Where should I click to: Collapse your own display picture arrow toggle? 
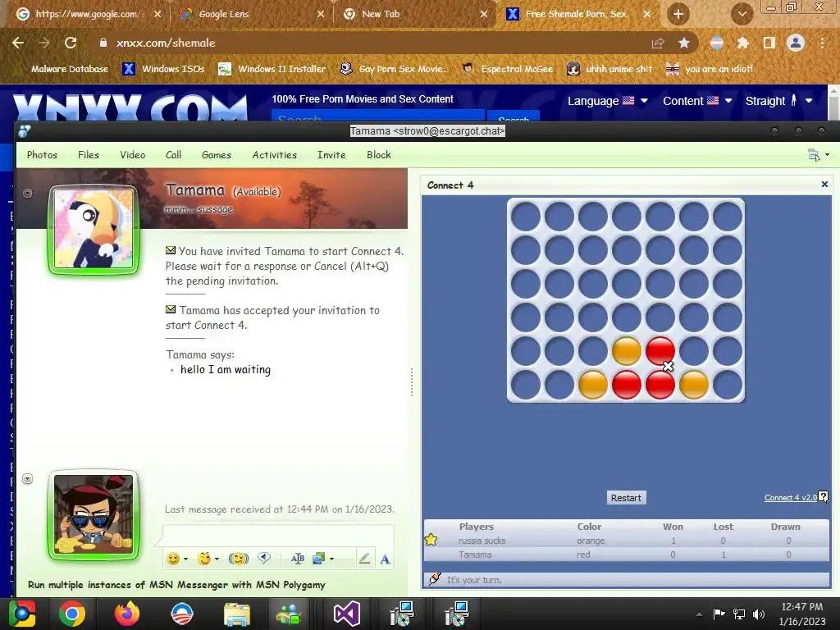[x=28, y=478]
